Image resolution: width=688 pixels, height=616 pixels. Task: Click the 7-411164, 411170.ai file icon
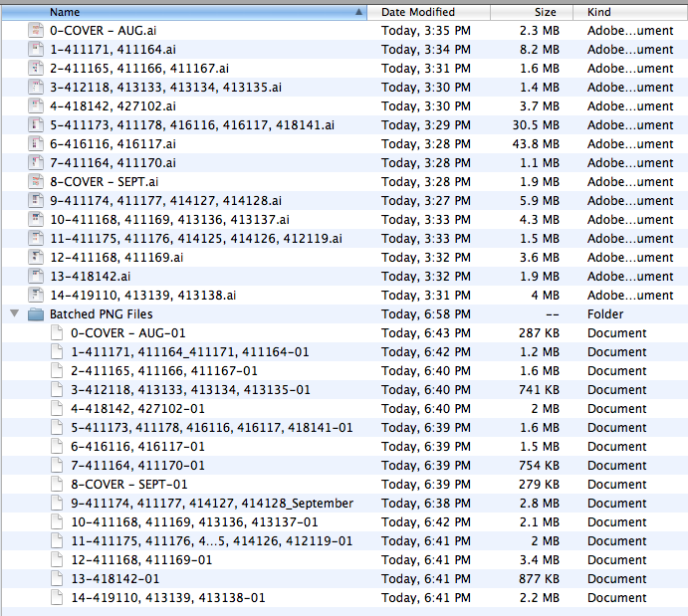[36, 162]
